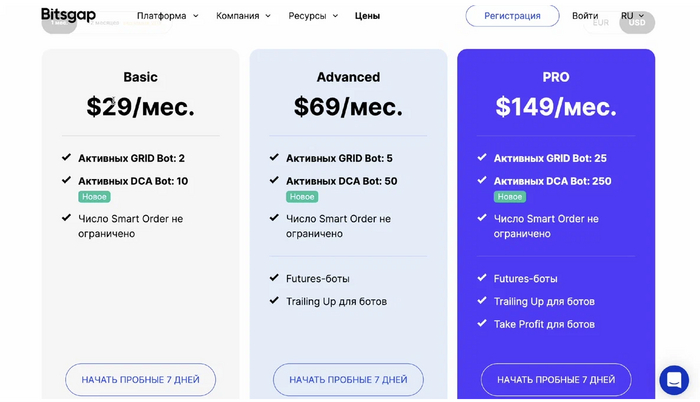Click the Bitsgap logo
Image resolution: width=700 pixels, height=402 pixels.
point(68,16)
